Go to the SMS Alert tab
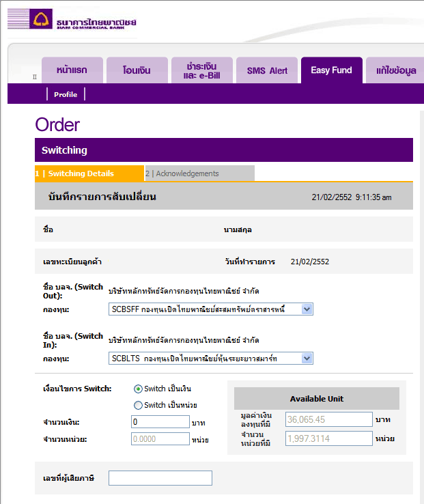This screenshot has height=504, width=424. click(x=267, y=70)
